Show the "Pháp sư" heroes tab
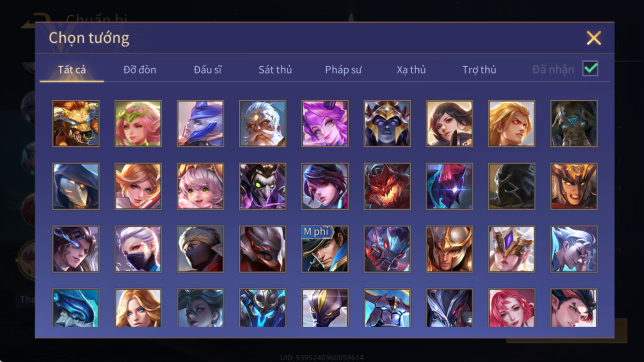Screen dimensions: 644x362 343,69
